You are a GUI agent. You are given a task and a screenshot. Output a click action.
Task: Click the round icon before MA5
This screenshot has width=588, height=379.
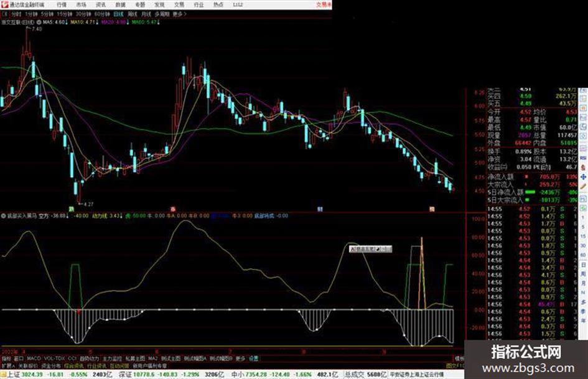39,22
